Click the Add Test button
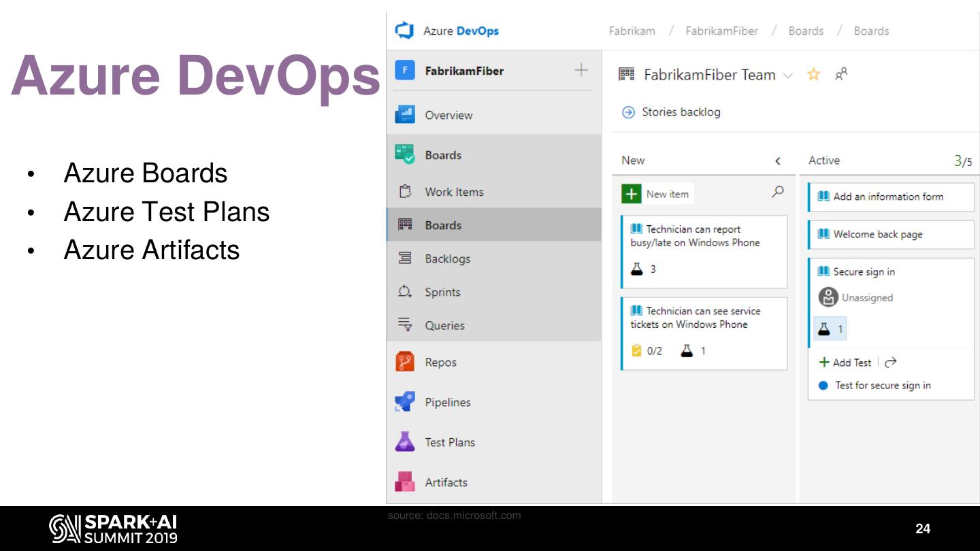 tap(845, 363)
